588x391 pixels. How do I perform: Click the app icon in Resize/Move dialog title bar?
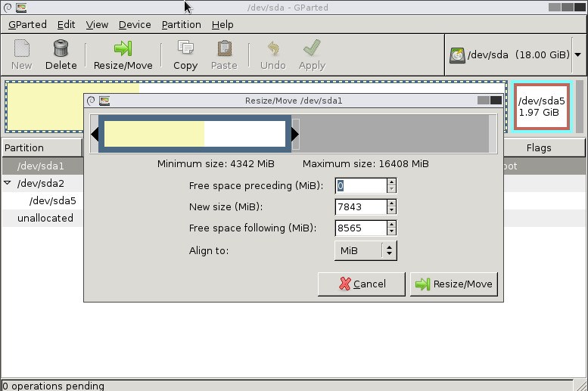click(x=104, y=101)
